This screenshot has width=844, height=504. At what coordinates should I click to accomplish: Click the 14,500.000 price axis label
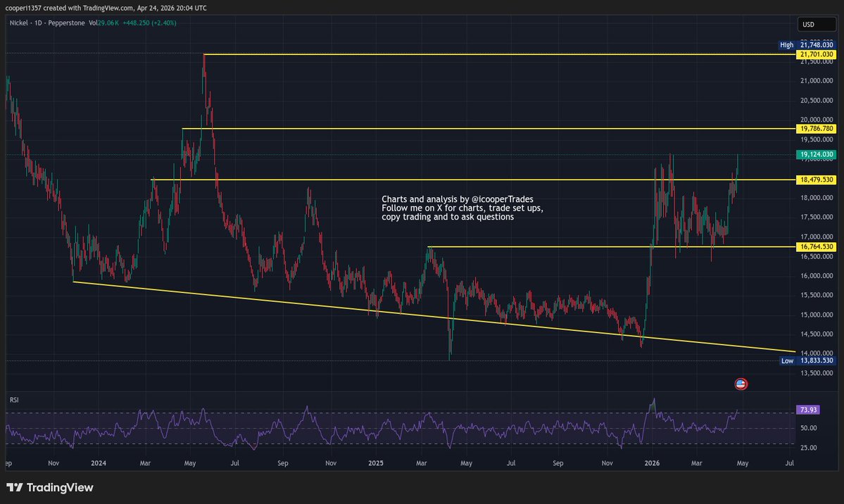[817, 334]
